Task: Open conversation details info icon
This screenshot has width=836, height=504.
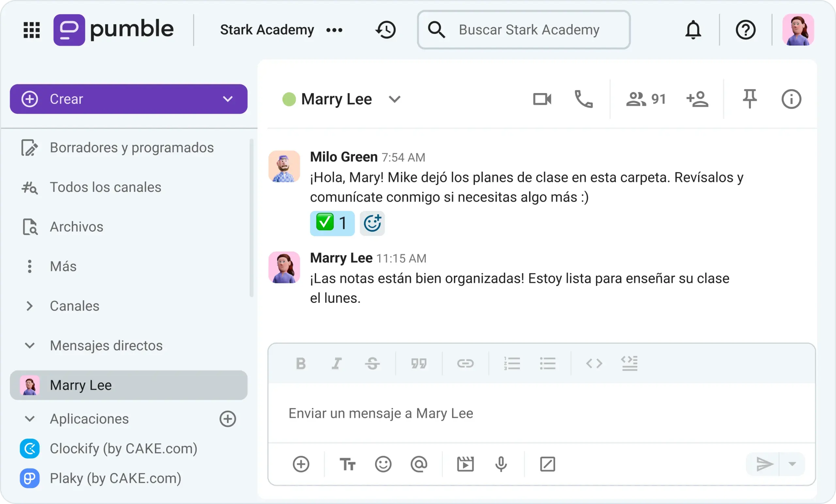Action: tap(791, 99)
